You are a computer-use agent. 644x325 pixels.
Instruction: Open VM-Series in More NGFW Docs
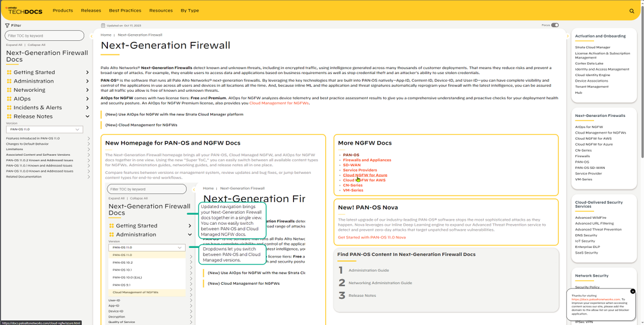(x=353, y=190)
